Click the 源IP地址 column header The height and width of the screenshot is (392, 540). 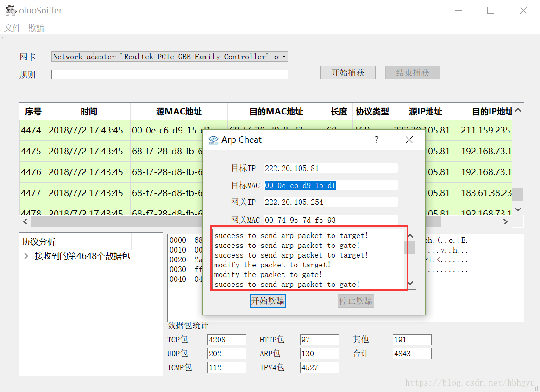click(x=425, y=112)
